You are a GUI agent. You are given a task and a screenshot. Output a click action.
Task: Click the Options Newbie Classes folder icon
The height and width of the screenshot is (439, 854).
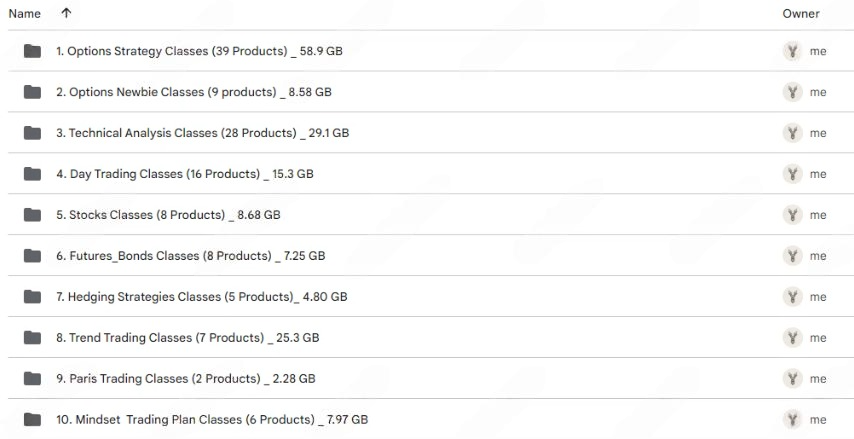32,92
